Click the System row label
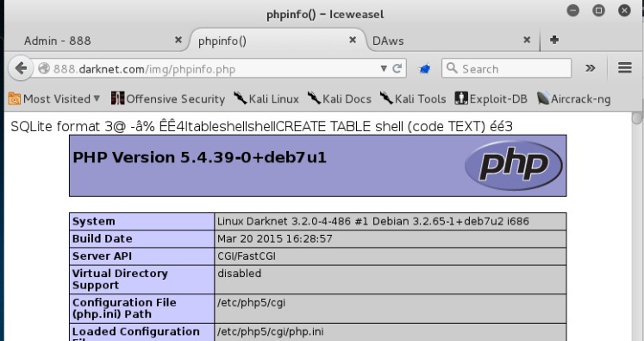This screenshot has width=644, height=341. (94, 221)
